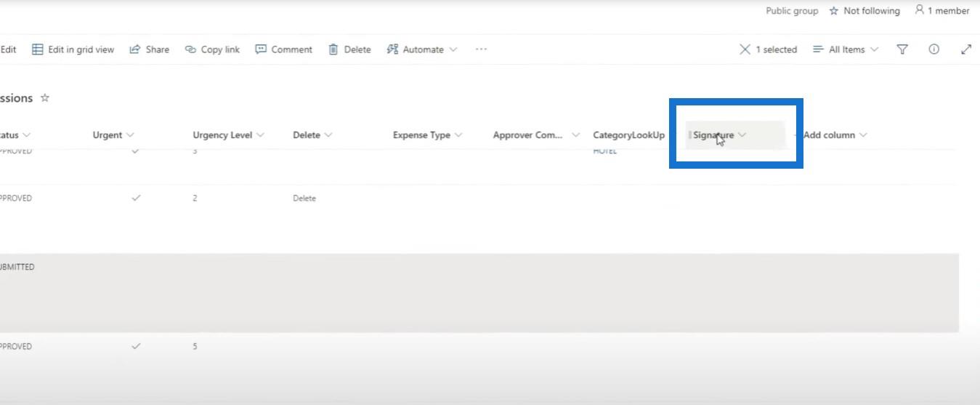The width and height of the screenshot is (980, 405).
Task: Click the 1 selected label
Action: (x=777, y=49)
